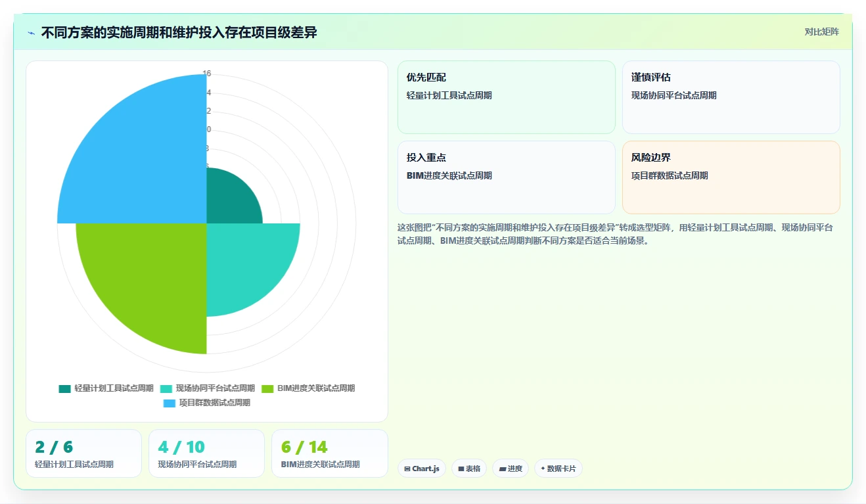Click the radial axis label 16
Image resolution: width=866 pixels, height=504 pixels.
click(207, 74)
